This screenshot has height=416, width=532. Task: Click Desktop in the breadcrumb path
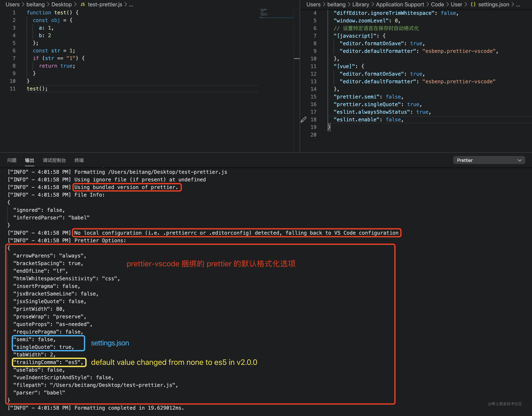61,4
